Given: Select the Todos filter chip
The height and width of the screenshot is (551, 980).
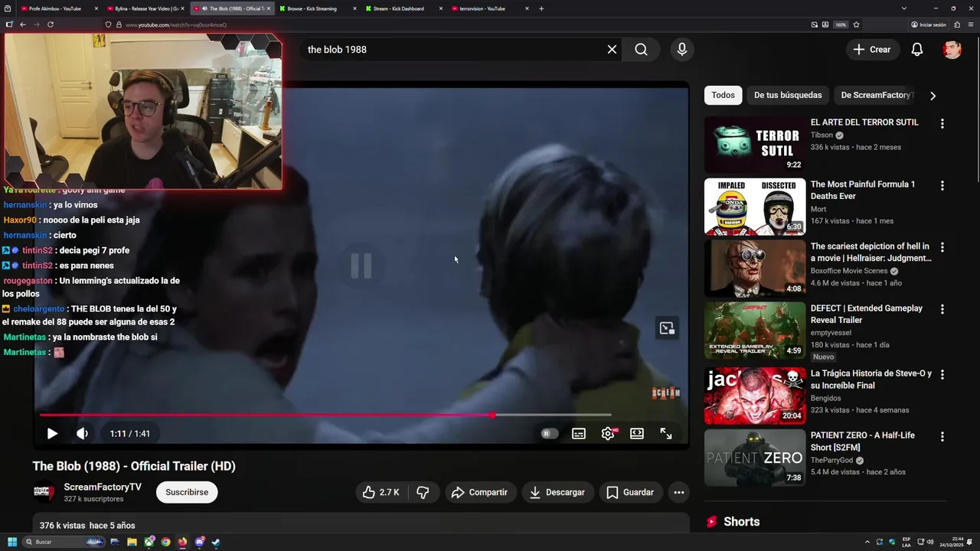Looking at the screenshot, I should tap(723, 95).
